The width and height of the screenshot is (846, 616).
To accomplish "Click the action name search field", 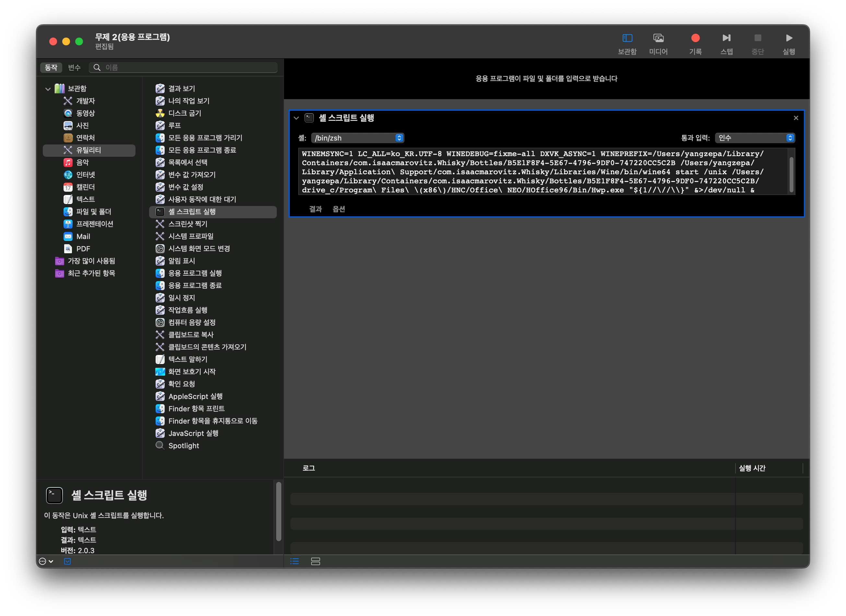I will pos(188,67).
